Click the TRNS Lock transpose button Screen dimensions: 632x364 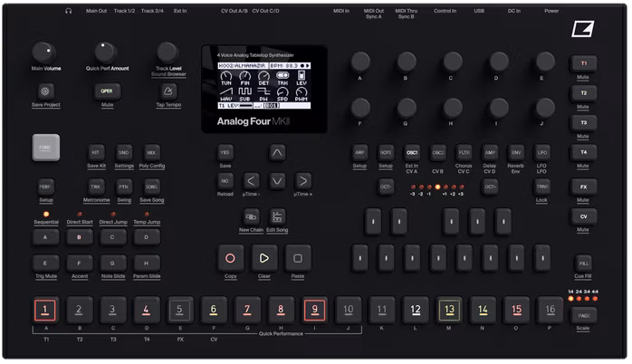(542, 187)
